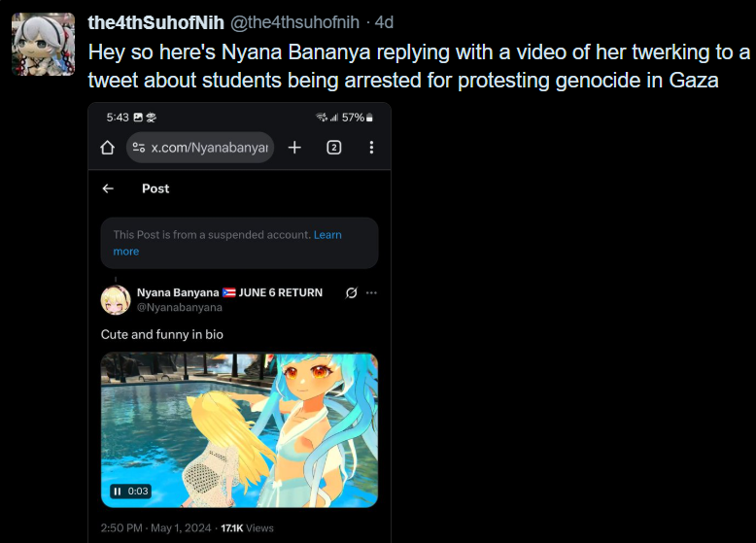756x543 pixels.
Task: Open a new browser tab with plus icon
Action: click(294, 148)
